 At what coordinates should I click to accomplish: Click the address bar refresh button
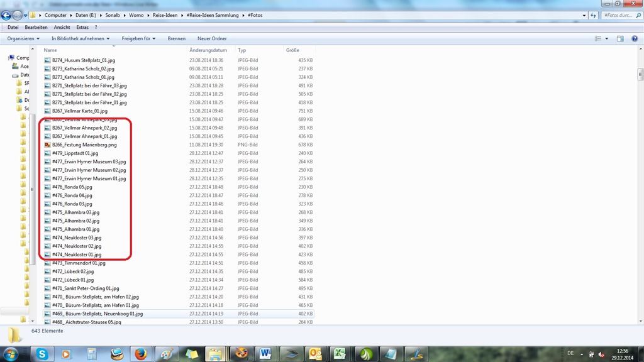point(593,15)
